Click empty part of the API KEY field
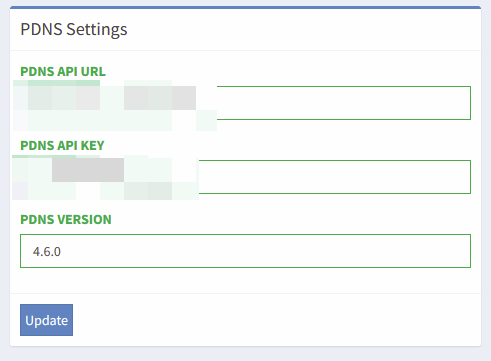Screen dimensions: 491x361 (x=335, y=177)
